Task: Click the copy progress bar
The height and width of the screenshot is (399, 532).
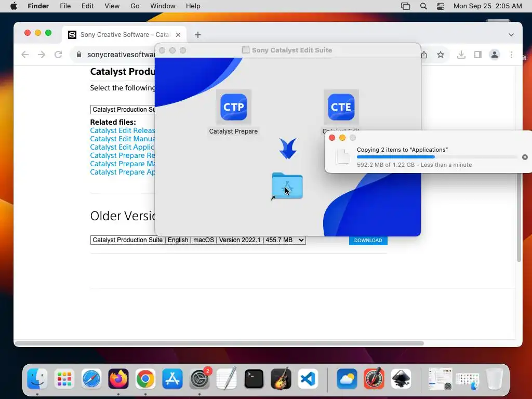Action: click(x=437, y=157)
